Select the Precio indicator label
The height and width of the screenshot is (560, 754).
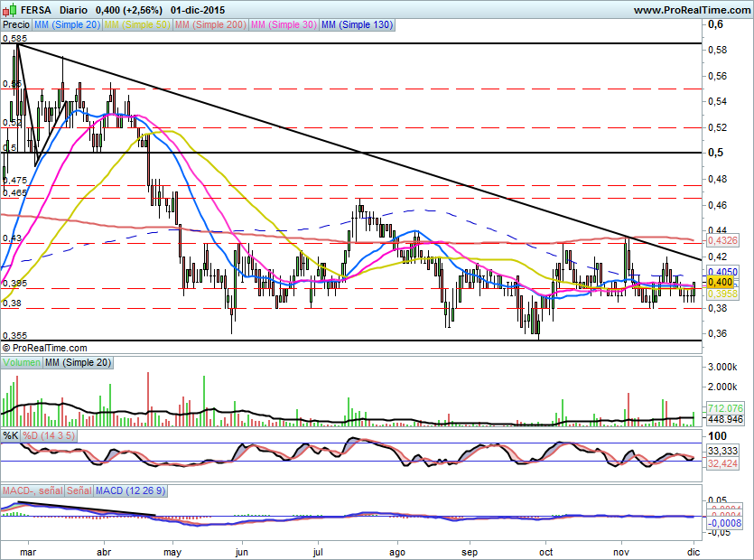pyautogui.click(x=14, y=26)
